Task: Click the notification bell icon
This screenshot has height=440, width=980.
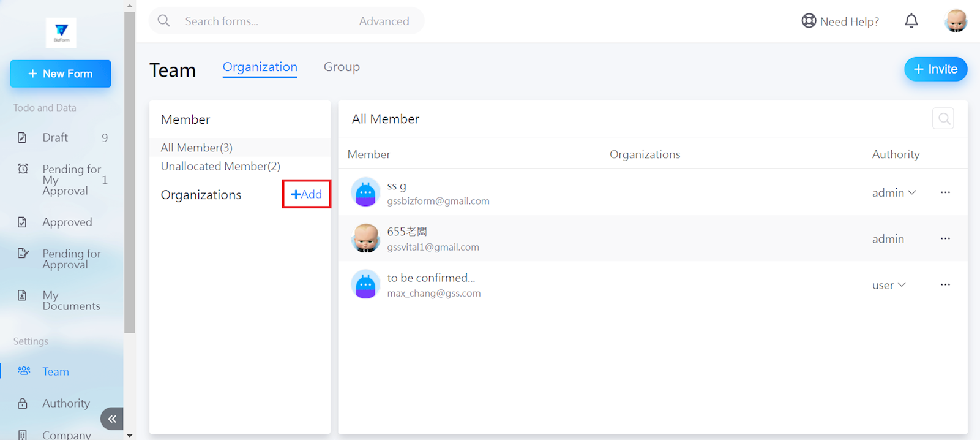Action: 911,21
